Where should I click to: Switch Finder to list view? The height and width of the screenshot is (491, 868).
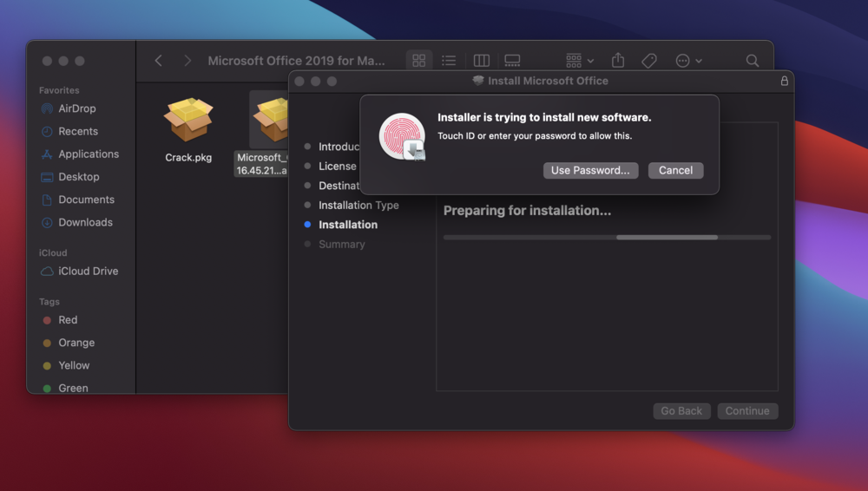tap(449, 61)
